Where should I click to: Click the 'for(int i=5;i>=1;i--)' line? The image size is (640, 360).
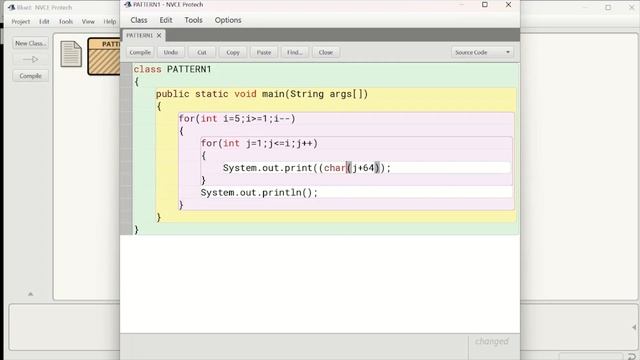tap(237, 119)
